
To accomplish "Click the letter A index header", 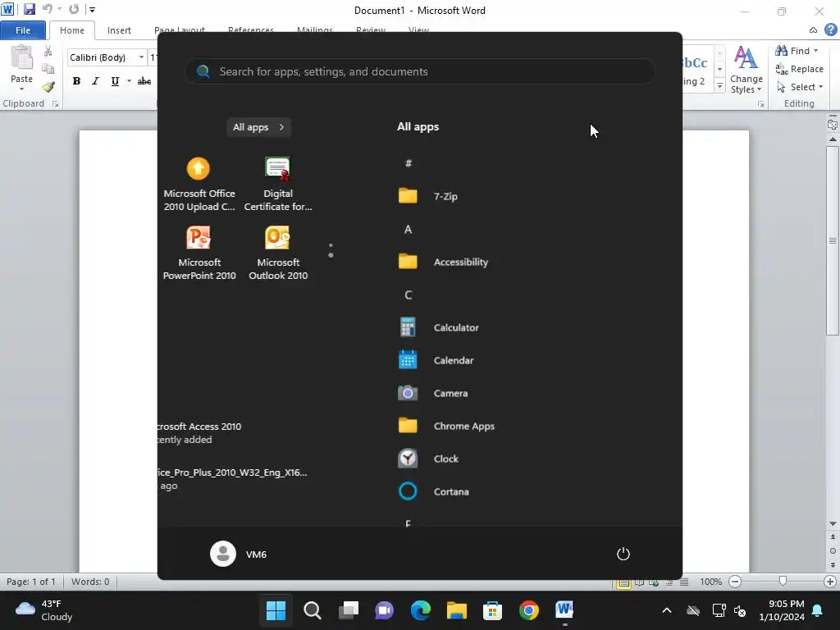I will coord(409,230).
